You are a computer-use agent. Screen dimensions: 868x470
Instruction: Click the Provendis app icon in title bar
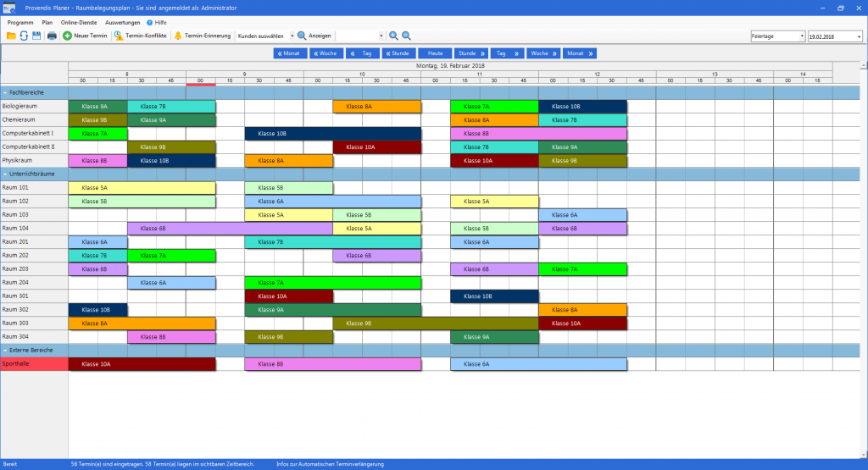[9, 8]
